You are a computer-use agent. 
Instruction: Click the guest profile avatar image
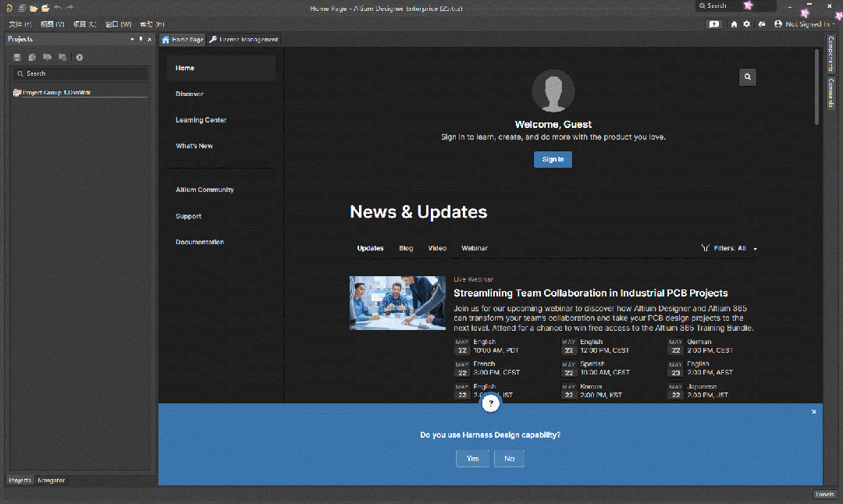[553, 91]
